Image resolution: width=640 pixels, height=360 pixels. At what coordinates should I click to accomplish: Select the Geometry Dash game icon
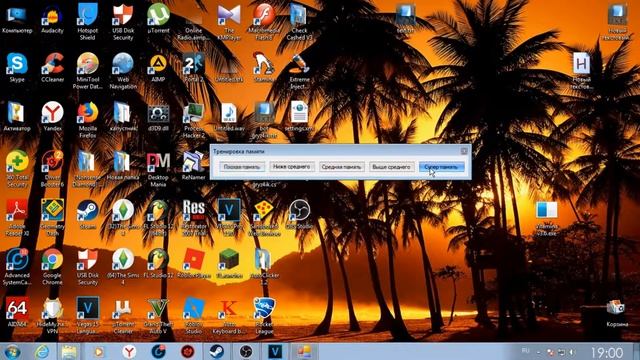(x=52, y=218)
